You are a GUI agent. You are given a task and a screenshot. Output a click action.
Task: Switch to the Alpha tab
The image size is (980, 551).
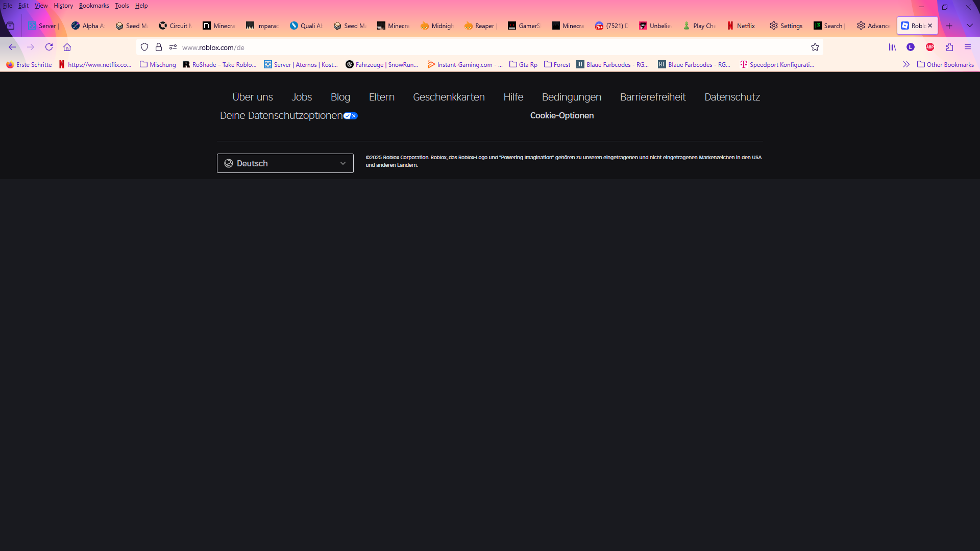tap(88, 26)
